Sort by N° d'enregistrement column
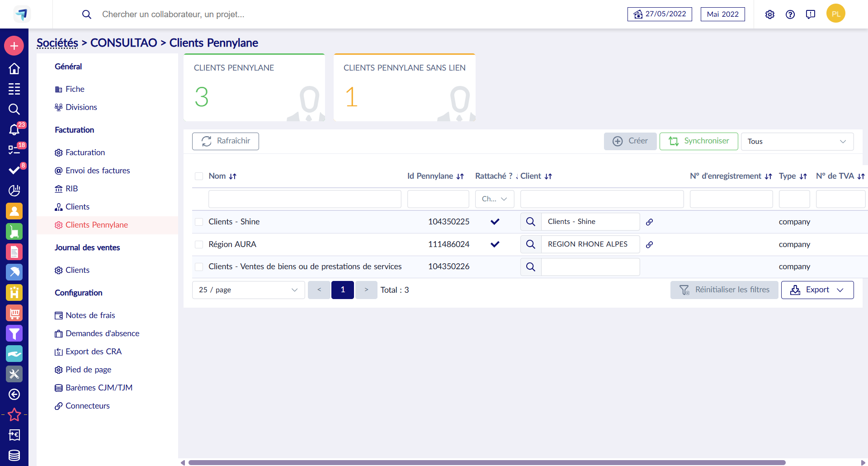 pos(769,176)
